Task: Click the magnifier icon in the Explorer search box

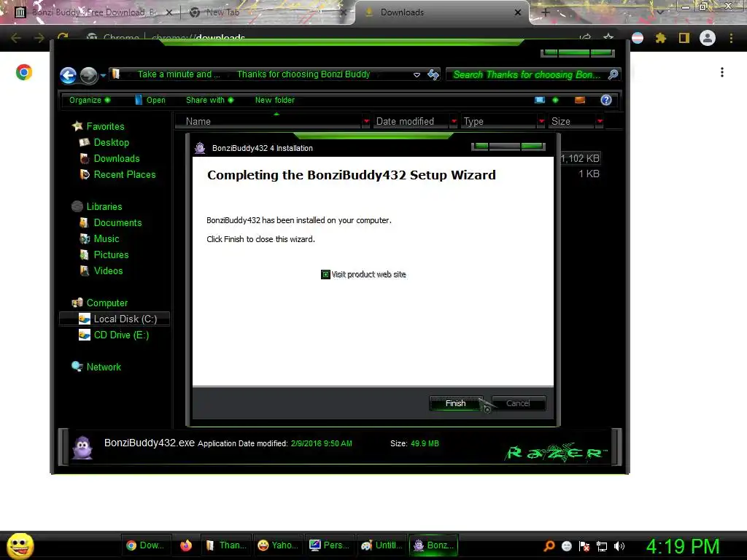Action: point(613,74)
